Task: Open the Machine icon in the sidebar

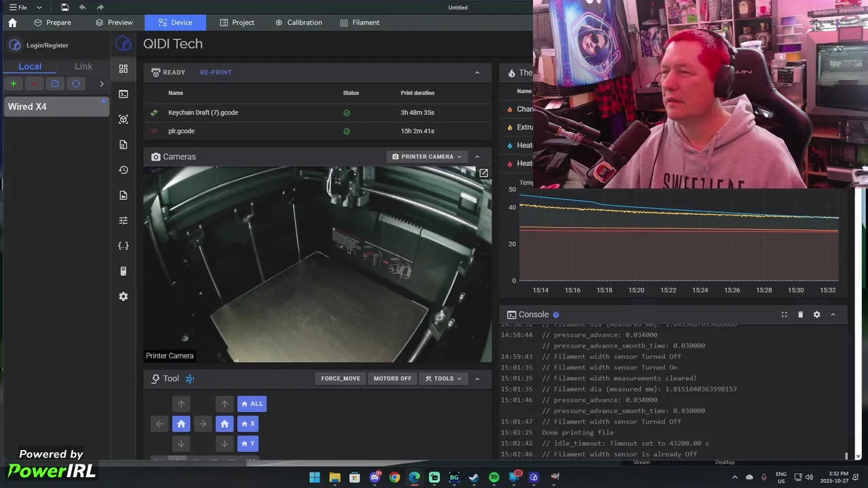Action: click(x=123, y=271)
